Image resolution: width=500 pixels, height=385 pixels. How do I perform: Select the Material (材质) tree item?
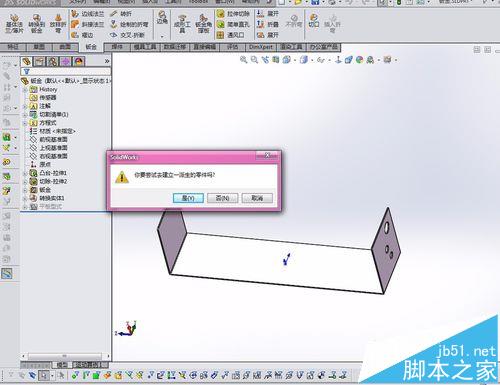click(53, 131)
